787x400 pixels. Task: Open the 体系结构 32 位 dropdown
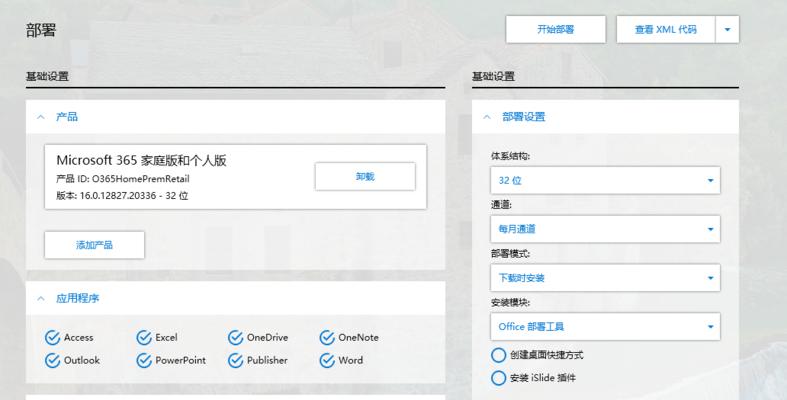[x=605, y=181]
